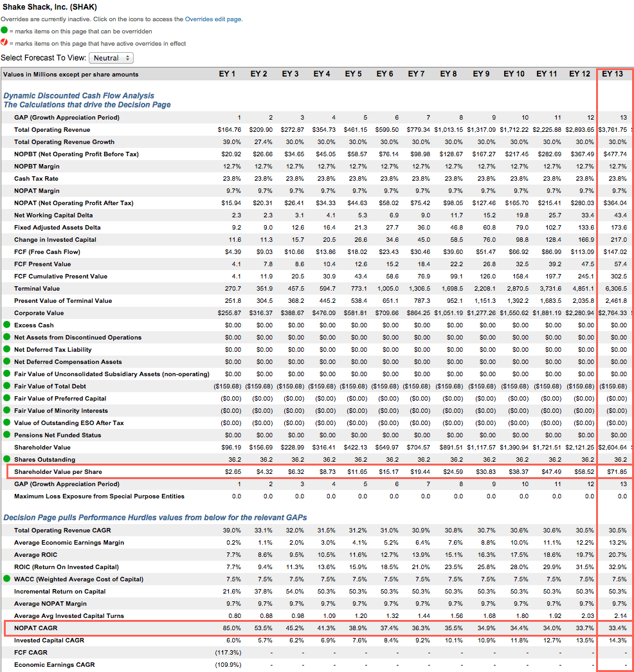Viewport: 634px width, 672px height.
Task: Click EY 12 Shareholder Value $2,121.25
Action: (x=579, y=448)
